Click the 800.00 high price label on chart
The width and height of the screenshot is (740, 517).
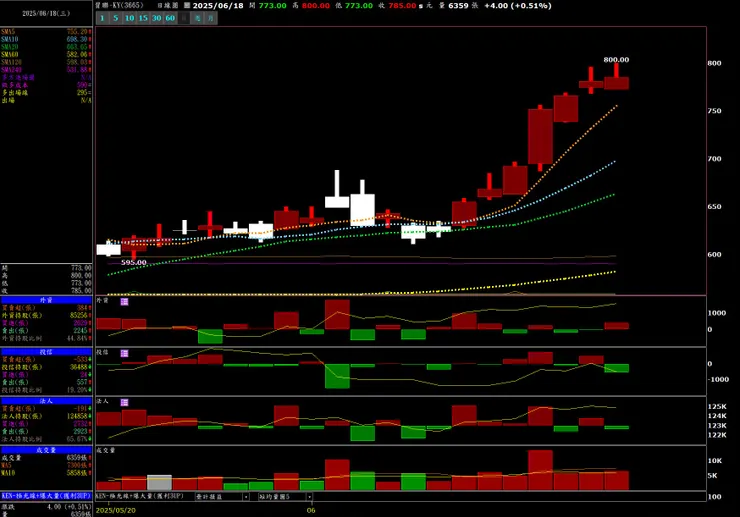616,59
